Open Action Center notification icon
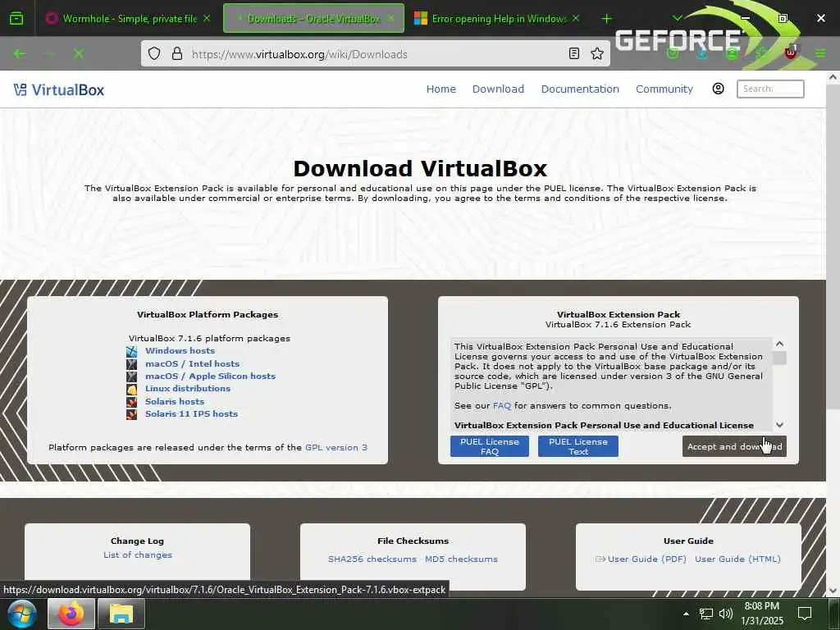840x630 pixels. [804, 614]
